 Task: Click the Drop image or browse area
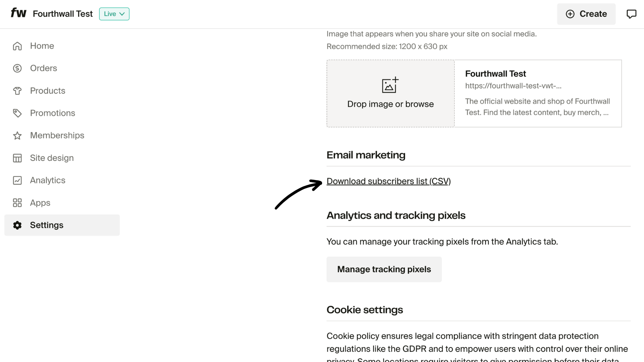390,94
